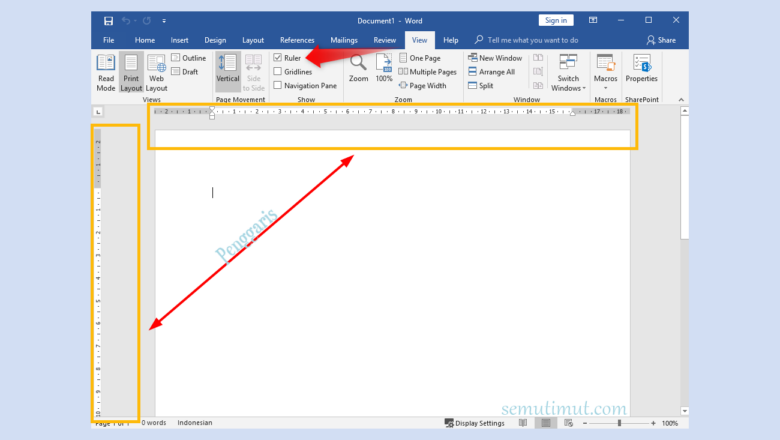
Task: Click the scroll up arrow on vertical scrollbar
Action: point(684,111)
